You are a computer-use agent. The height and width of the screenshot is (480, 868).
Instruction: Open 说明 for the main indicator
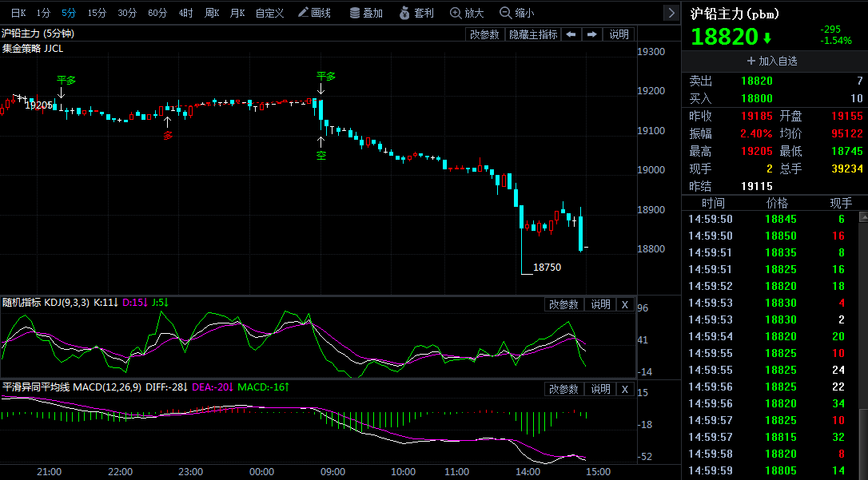click(619, 34)
